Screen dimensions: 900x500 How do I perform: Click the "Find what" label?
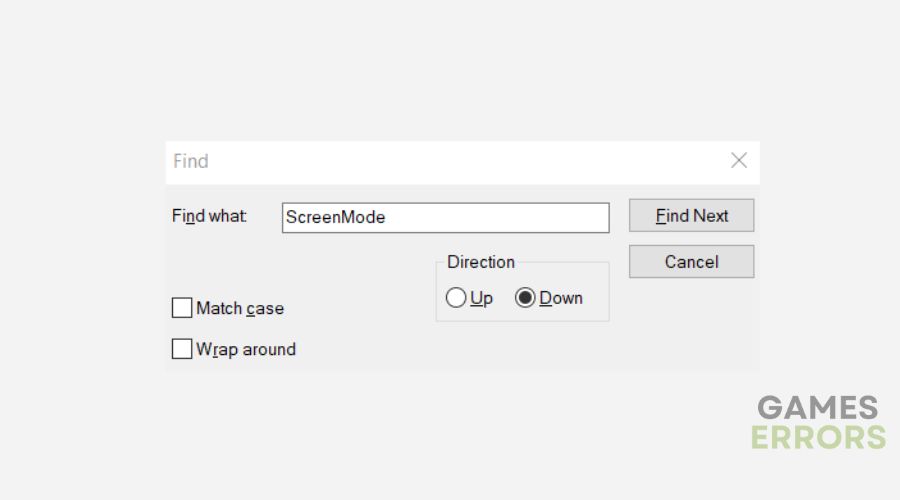click(x=209, y=216)
